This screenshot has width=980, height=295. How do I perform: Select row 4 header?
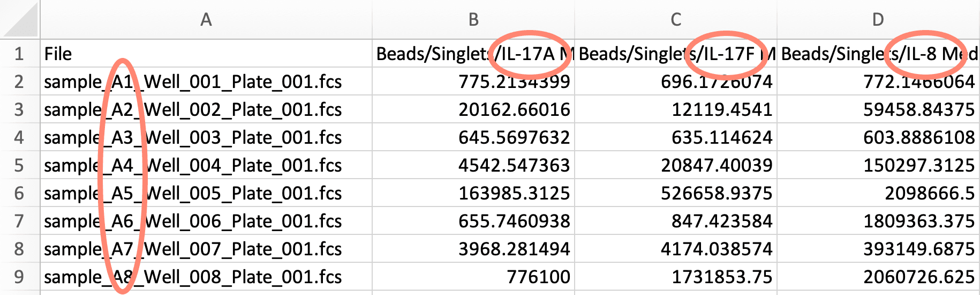pos(19,137)
